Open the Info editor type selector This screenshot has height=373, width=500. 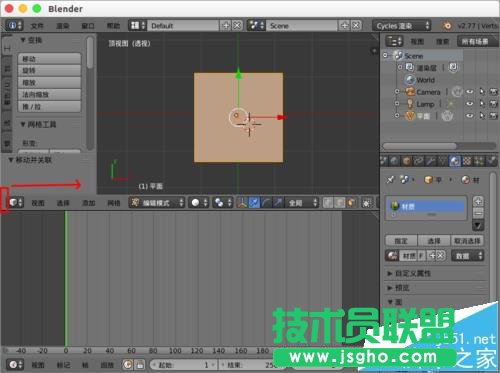click(x=14, y=25)
